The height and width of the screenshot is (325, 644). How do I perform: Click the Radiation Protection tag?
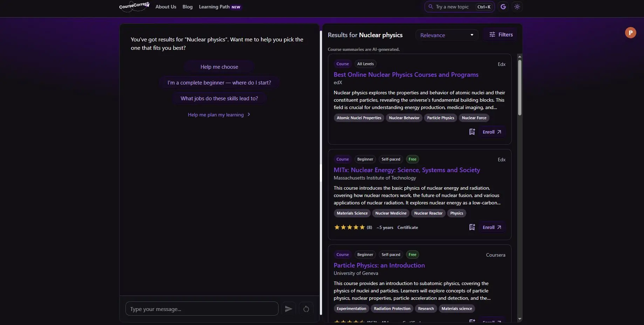click(392, 309)
